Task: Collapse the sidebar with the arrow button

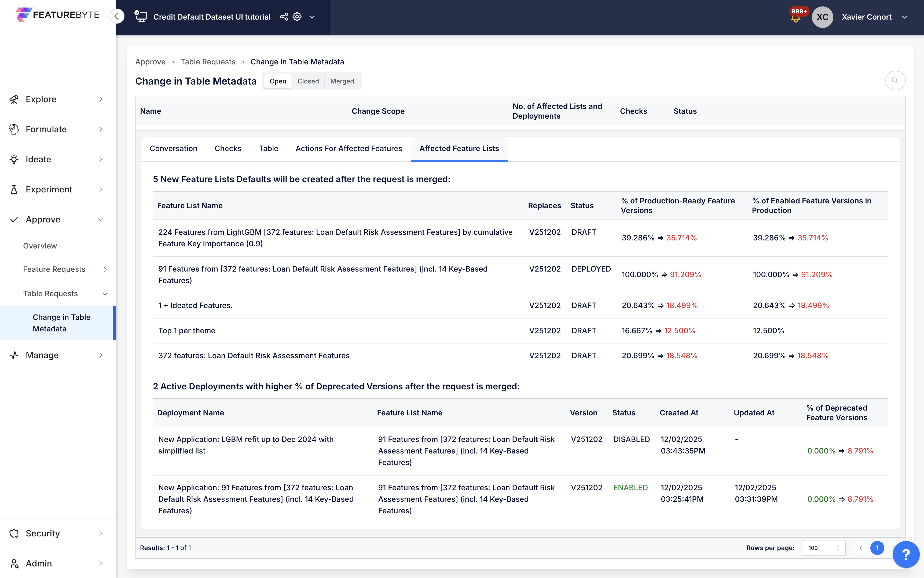Action: pos(117,16)
